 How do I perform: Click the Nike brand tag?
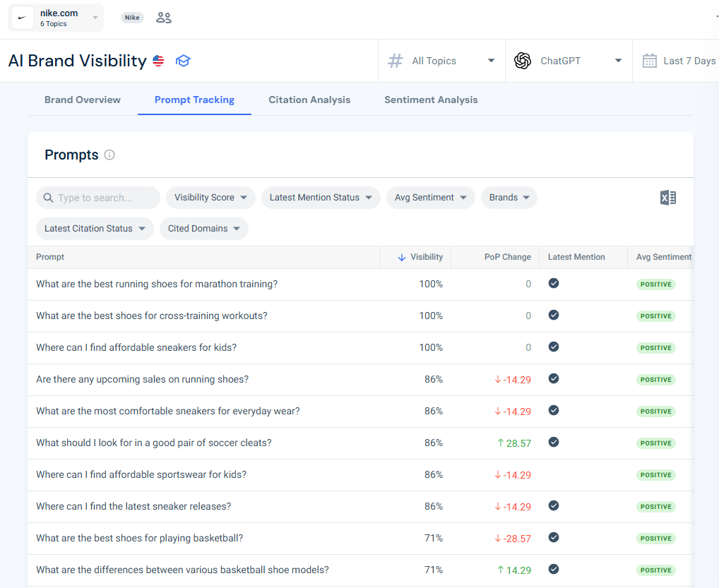point(132,18)
